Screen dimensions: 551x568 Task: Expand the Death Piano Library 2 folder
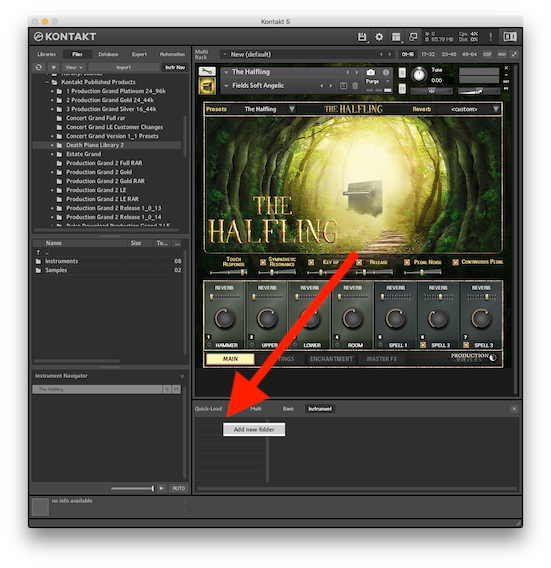[52, 145]
